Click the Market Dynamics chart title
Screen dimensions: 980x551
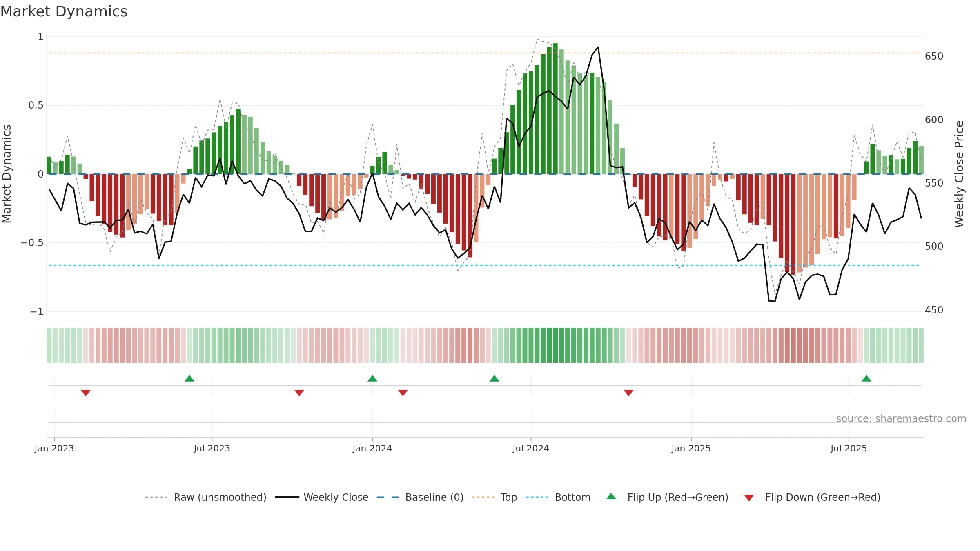click(x=64, y=11)
